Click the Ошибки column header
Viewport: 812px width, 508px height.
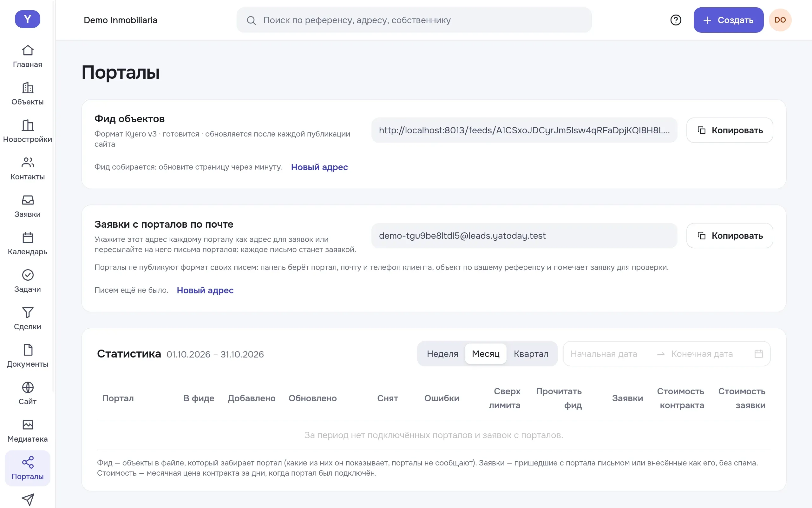(x=442, y=398)
